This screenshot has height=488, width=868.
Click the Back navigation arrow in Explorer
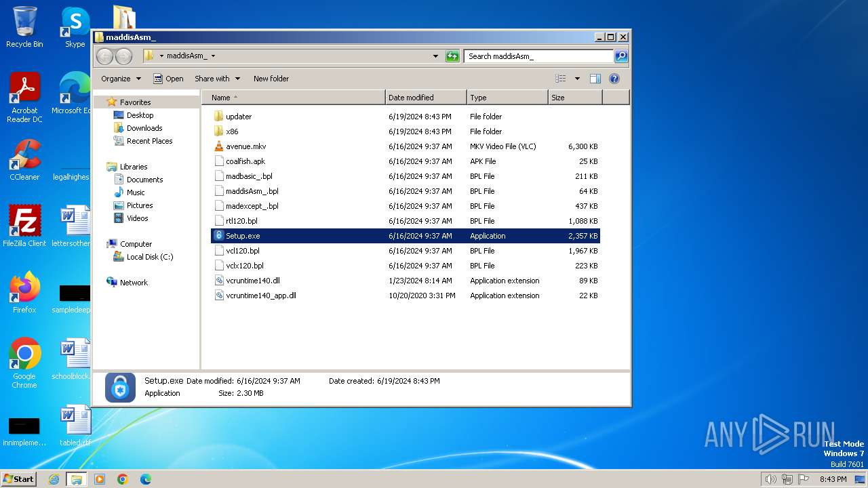pos(105,56)
